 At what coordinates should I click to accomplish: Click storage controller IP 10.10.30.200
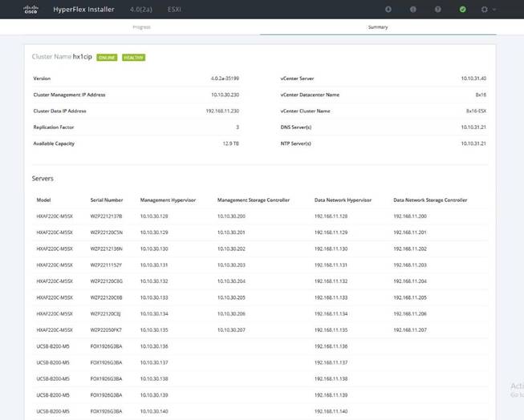(231, 216)
